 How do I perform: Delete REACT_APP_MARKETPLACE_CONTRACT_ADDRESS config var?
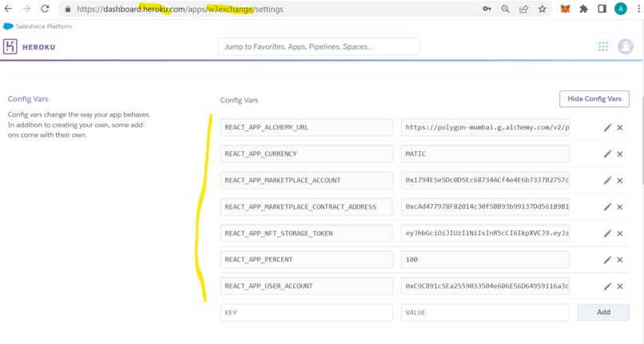(x=620, y=206)
